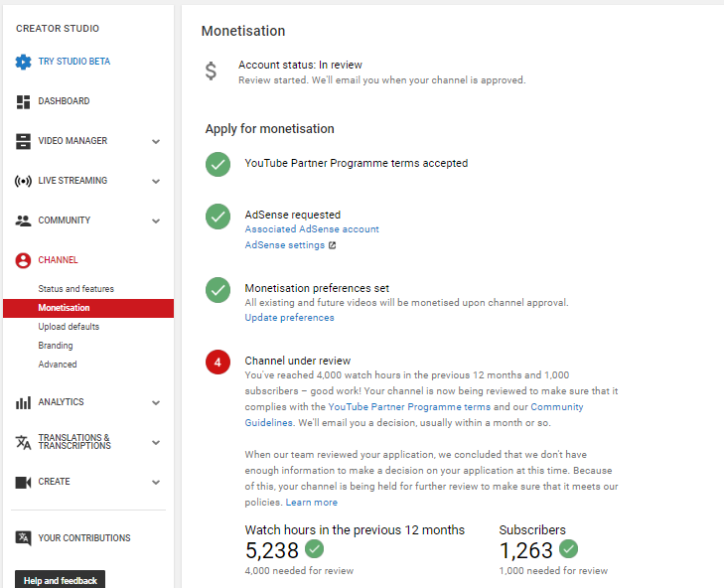Expand the Community chevron
724x588 pixels.
pos(156,220)
